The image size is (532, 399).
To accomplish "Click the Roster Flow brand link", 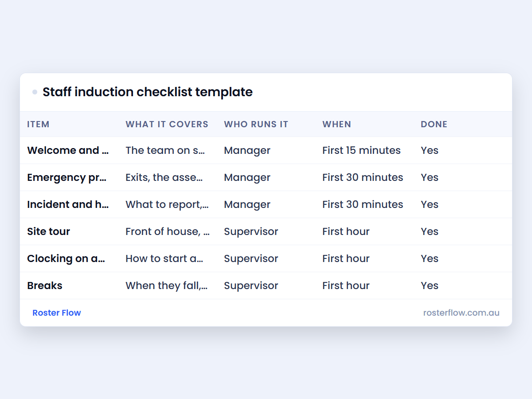I will click(x=57, y=313).
